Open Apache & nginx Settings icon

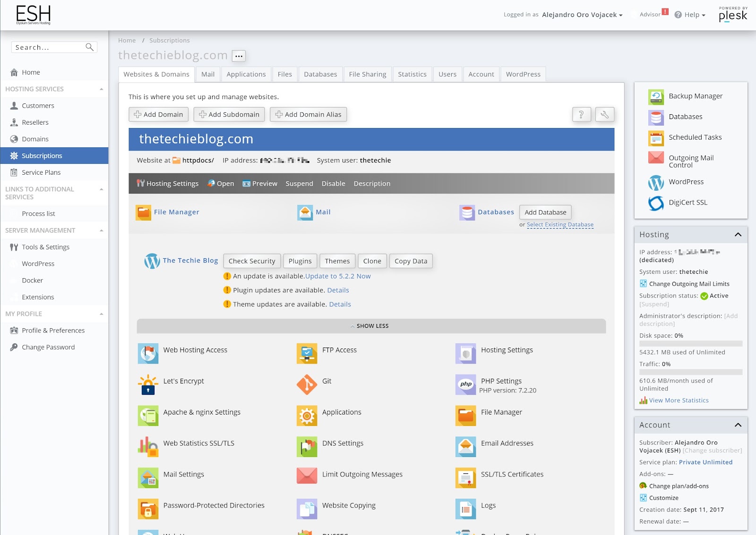tap(148, 416)
